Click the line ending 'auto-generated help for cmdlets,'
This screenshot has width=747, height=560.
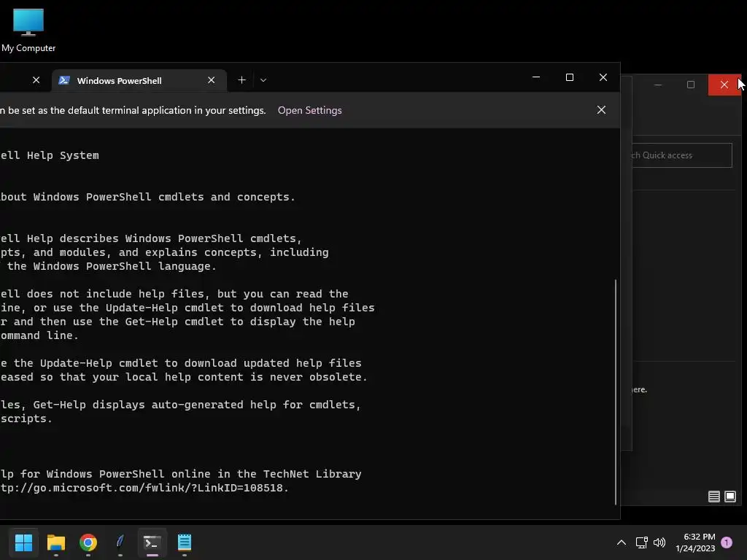pyautogui.click(x=181, y=405)
